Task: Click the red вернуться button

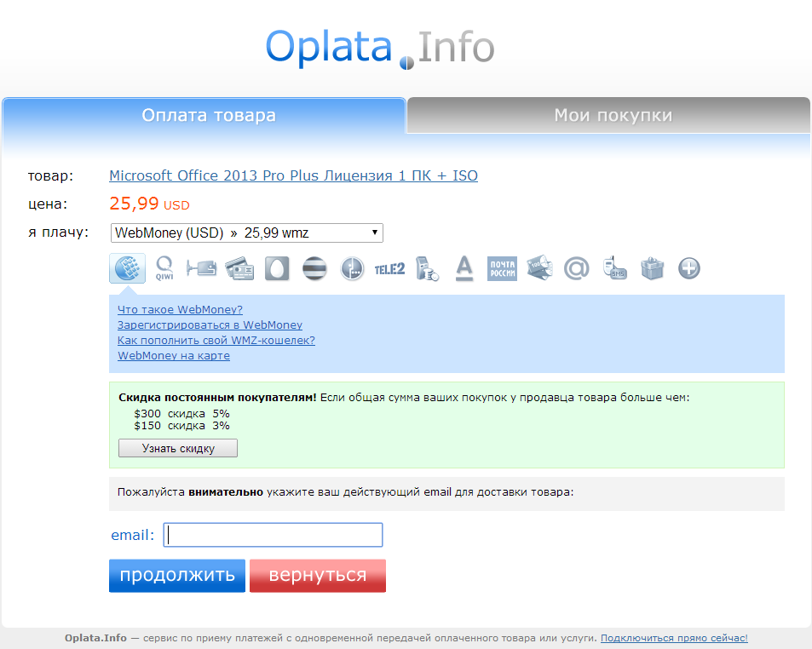Action: [318, 576]
